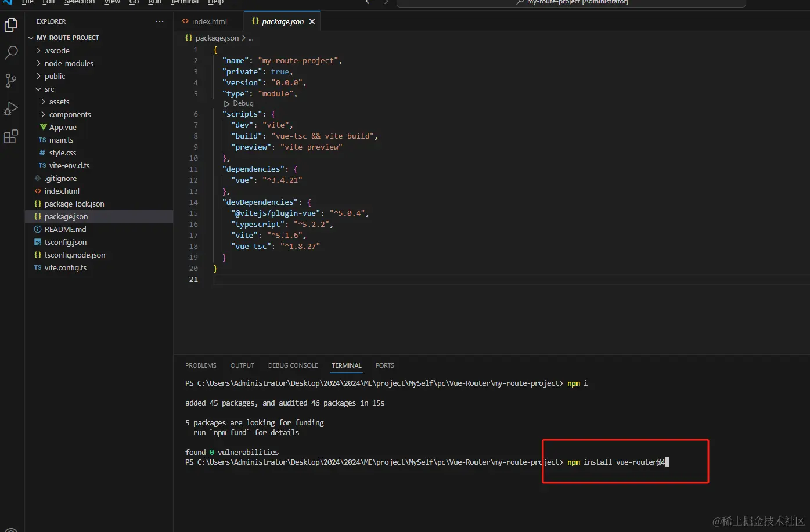The width and height of the screenshot is (810, 532).
Task: Click the info icon beside README.md
Action: pos(38,229)
